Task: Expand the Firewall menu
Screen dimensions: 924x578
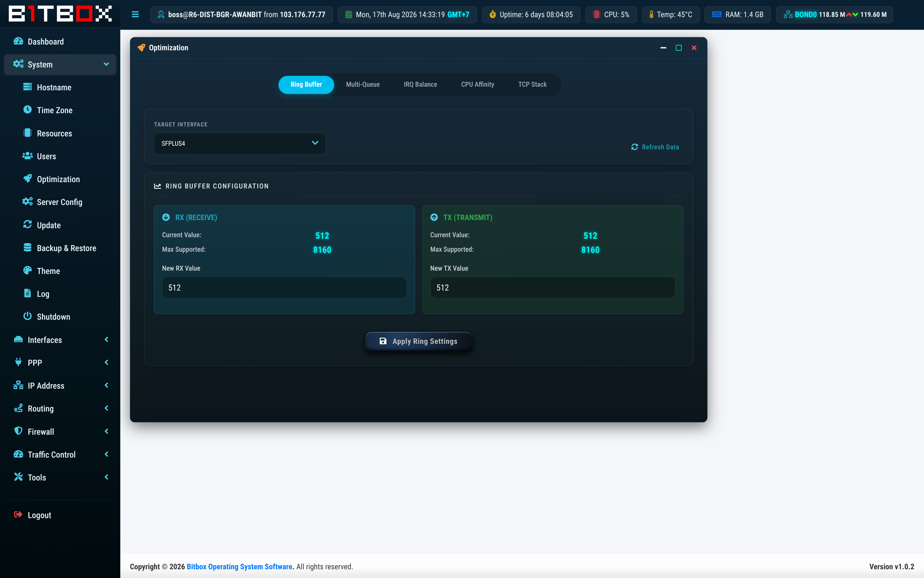Action: coord(60,431)
